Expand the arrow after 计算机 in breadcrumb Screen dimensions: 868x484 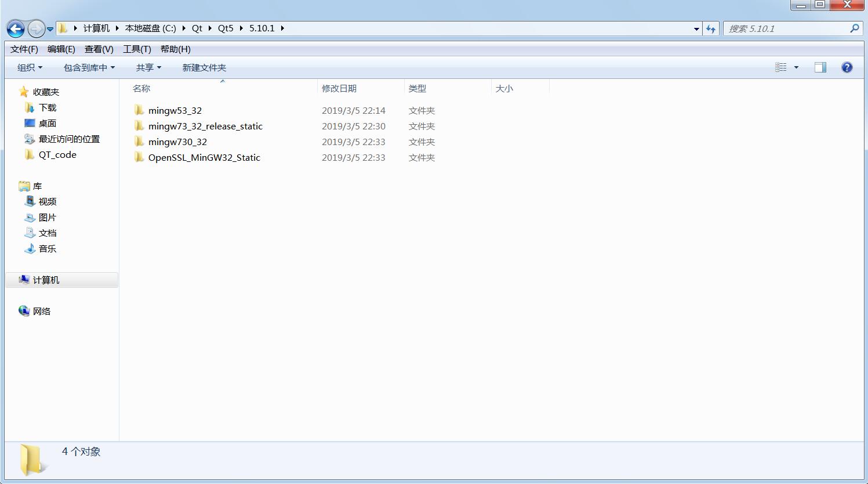tap(117, 28)
